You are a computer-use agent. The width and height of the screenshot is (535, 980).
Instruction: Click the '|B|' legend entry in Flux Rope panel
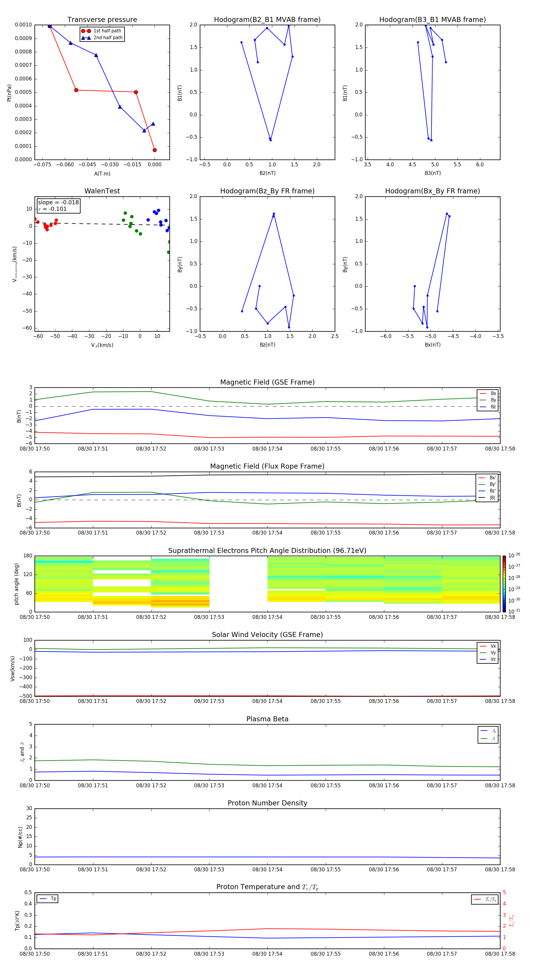(x=487, y=498)
